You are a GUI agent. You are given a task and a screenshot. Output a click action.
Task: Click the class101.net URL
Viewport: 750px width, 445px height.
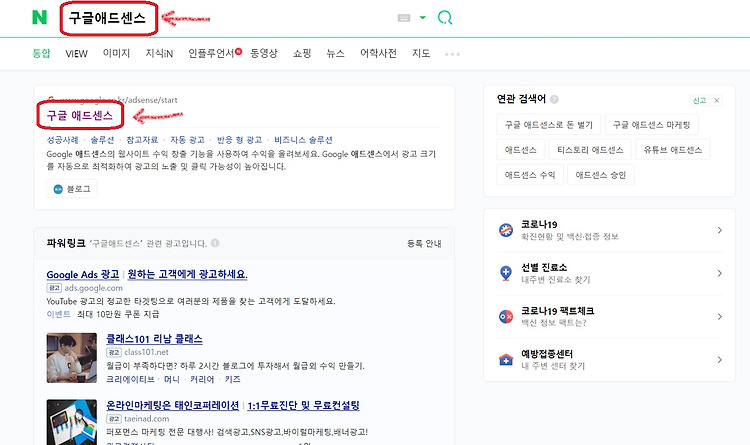(x=146, y=352)
